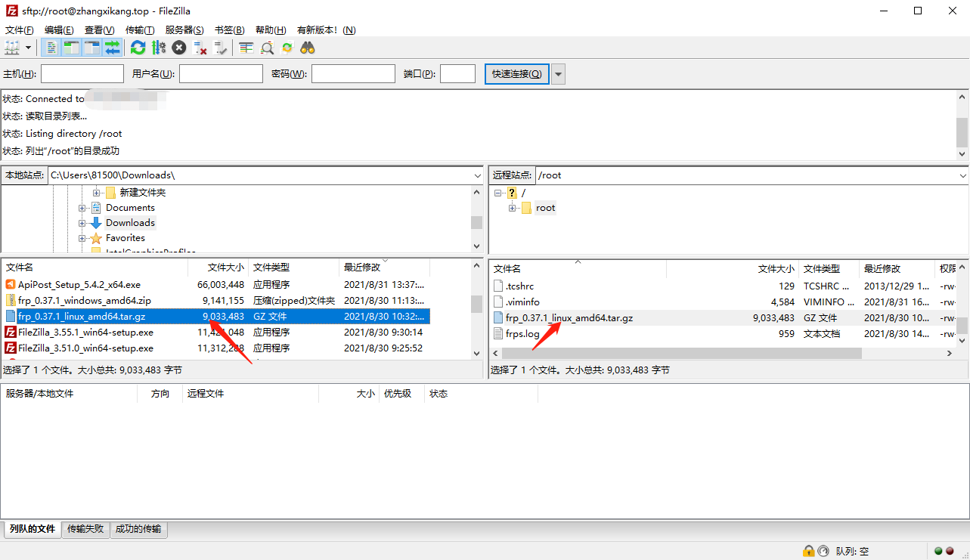Select local frp_0.37.1_linux_amd64.tar.gz file
This screenshot has height=560, width=970.
click(x=216, y=317)
